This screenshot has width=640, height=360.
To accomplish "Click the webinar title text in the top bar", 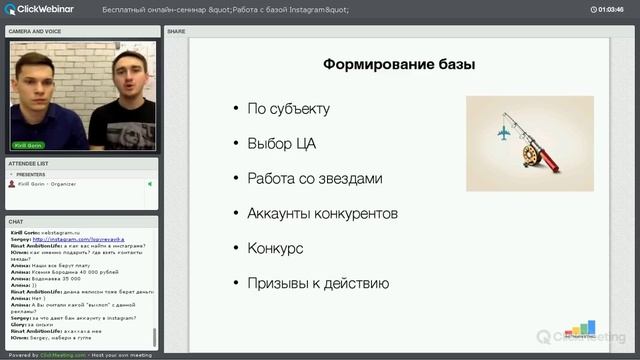I will 225,9.
